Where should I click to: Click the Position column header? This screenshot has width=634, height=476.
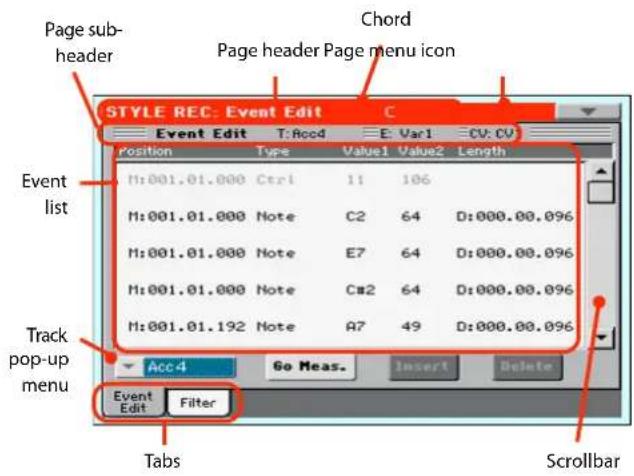pos(145,151)
